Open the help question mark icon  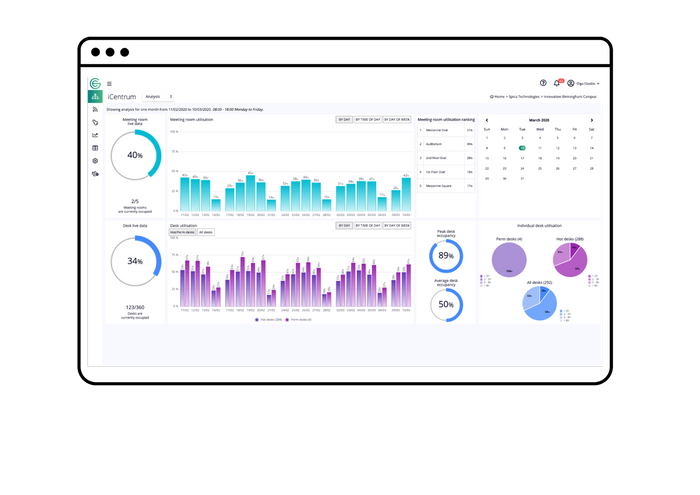tap(543, 83)
